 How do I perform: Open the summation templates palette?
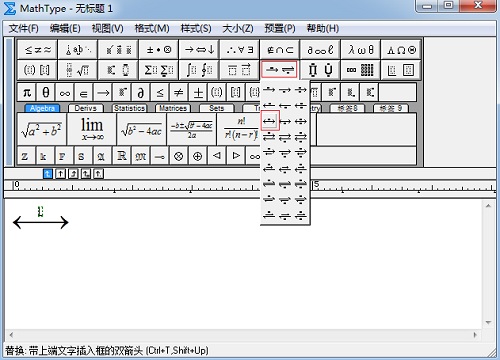tap(159, 70)
